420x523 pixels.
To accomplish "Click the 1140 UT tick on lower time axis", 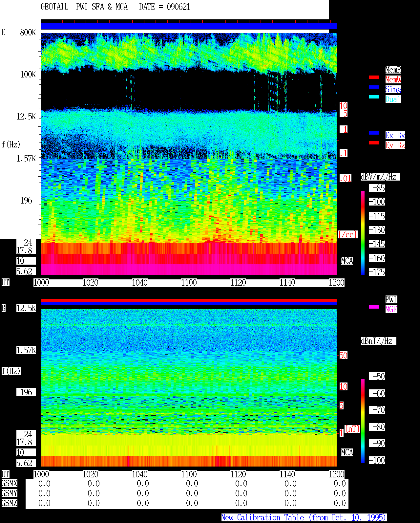I will point(287,474).
